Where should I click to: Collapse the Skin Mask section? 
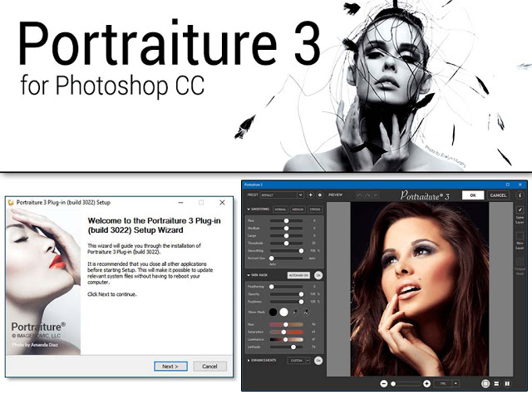tap(249, 275)
